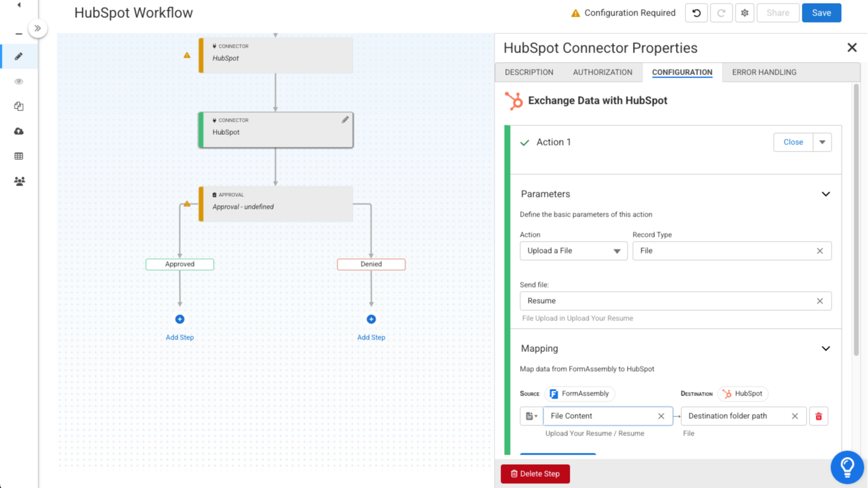Open the users group sidebar icon
The width and height of the screenshot is (868, 488).
click(19, 181)
